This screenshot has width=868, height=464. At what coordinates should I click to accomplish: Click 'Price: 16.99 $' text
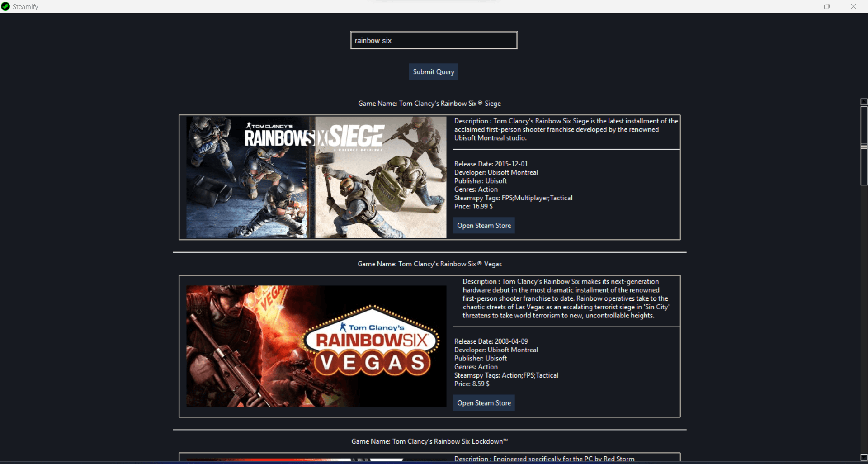[x=473, y=206]
